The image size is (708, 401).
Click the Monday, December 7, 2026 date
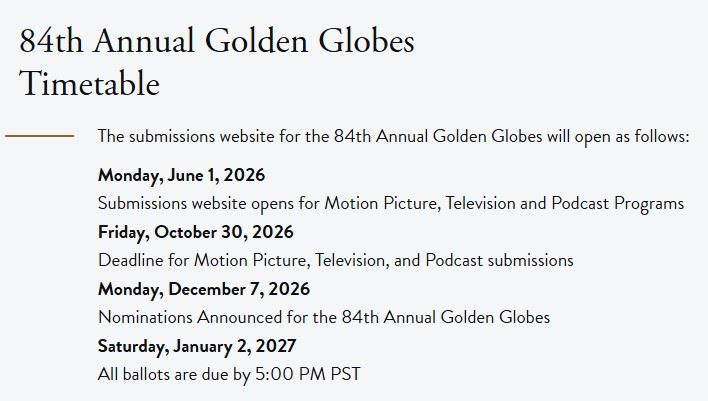tap(204, 289)
